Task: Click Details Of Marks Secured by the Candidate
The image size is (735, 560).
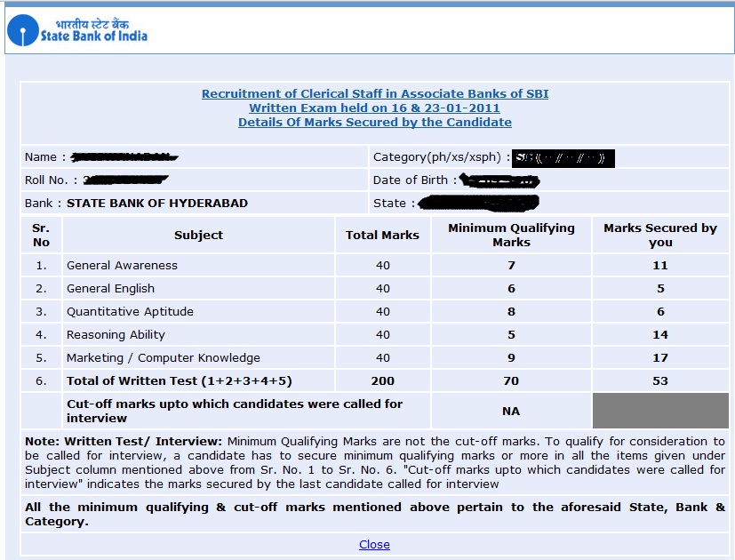Action: pos(375,122)
